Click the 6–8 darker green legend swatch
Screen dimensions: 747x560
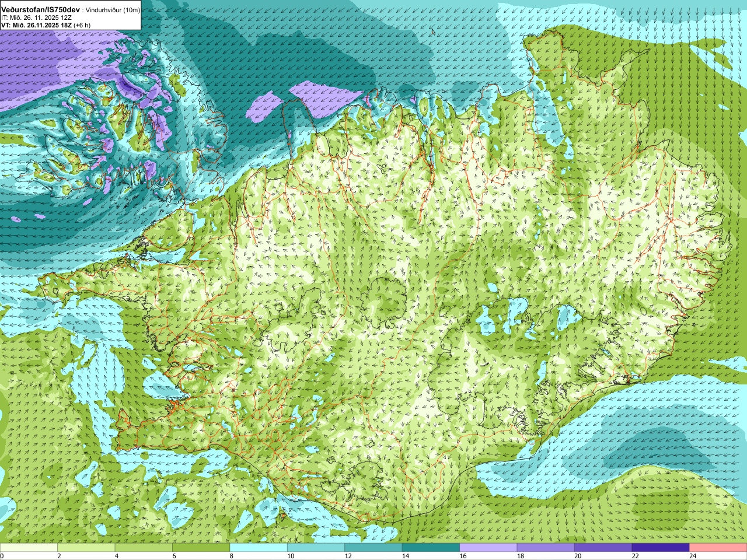coord(201,548)
